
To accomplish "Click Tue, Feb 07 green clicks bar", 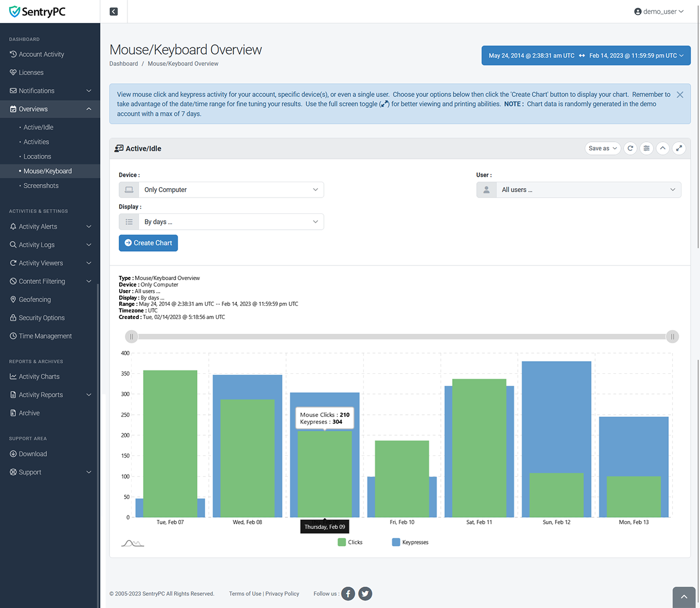I will point(170,444).
